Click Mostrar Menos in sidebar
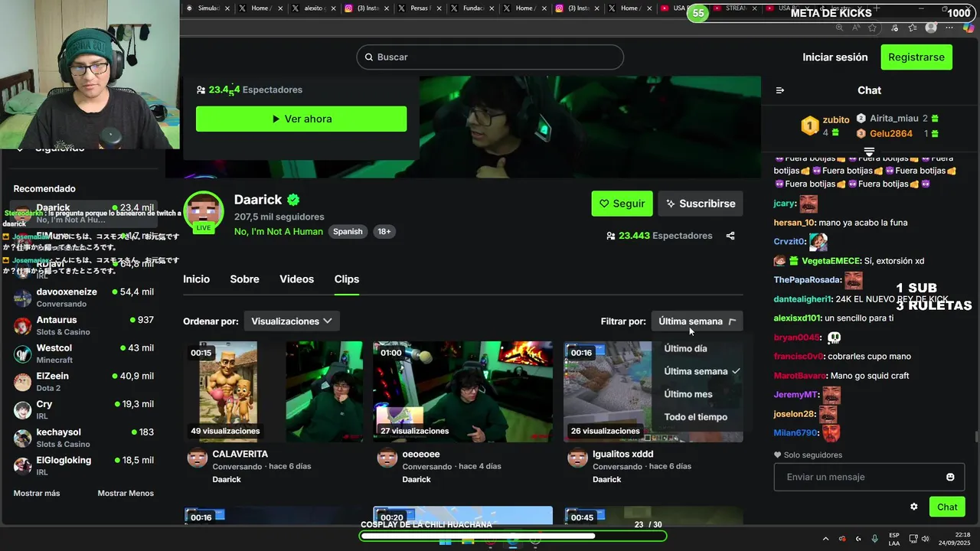980x551 pixels. pyautogui.click(x=126, y=494)
